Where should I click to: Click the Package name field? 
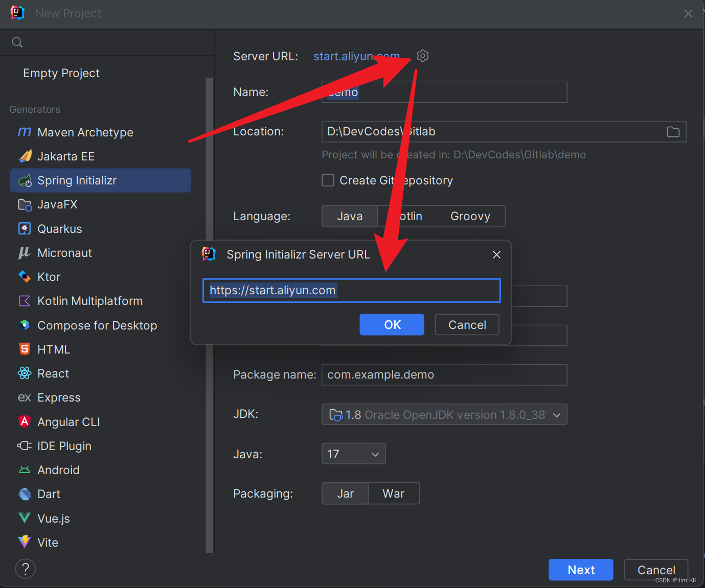(x=444, y=374)
